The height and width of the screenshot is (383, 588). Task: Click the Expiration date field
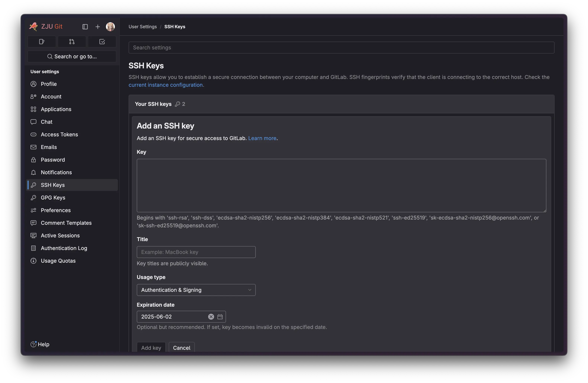[x=181, y=317]
